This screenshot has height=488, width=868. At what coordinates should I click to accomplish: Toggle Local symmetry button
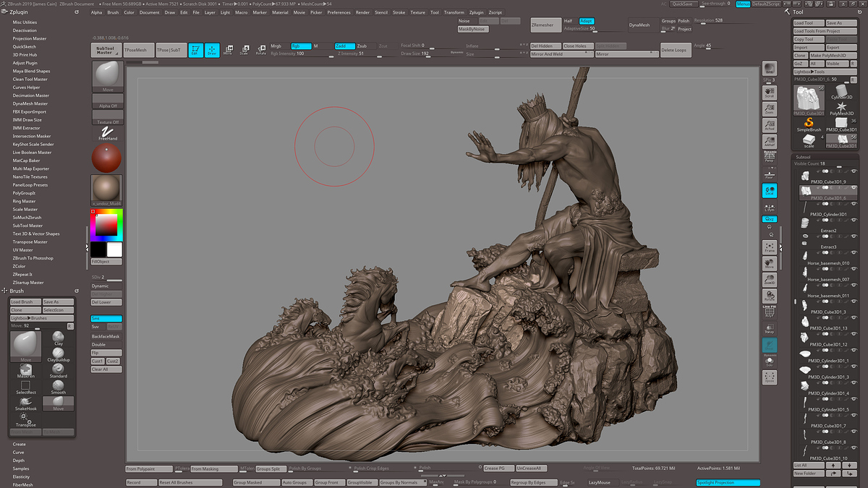click(769, 191)
